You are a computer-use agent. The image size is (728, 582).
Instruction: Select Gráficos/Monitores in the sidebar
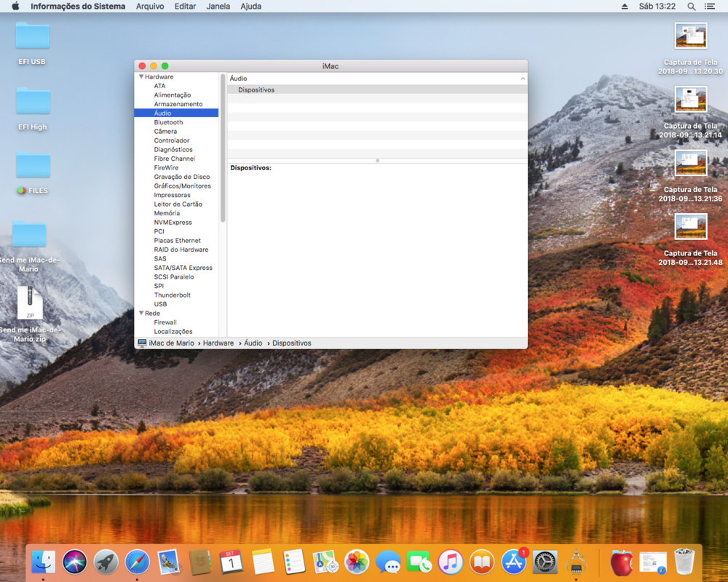(182, 186)
